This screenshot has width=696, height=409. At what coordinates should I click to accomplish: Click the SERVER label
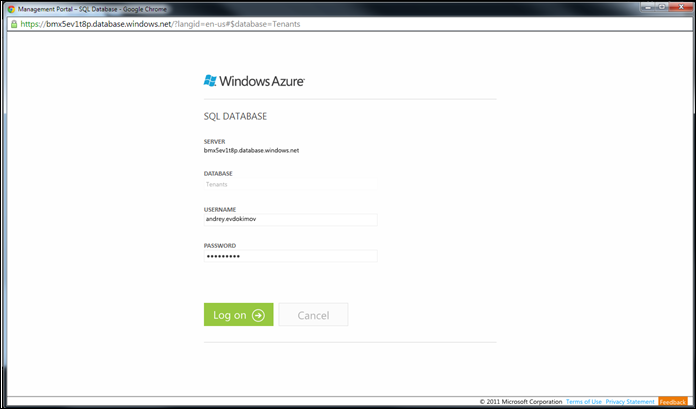(214, 141)
